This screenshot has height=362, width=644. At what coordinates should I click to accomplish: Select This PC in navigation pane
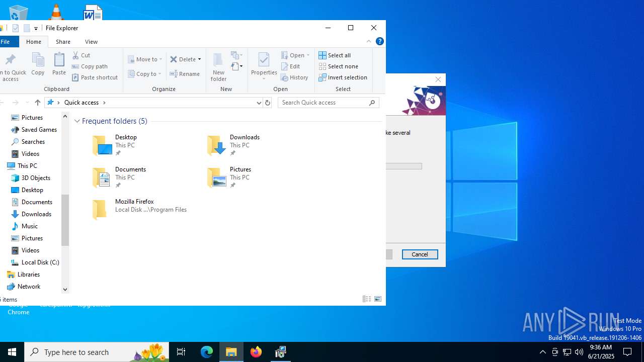pos(22,166)
